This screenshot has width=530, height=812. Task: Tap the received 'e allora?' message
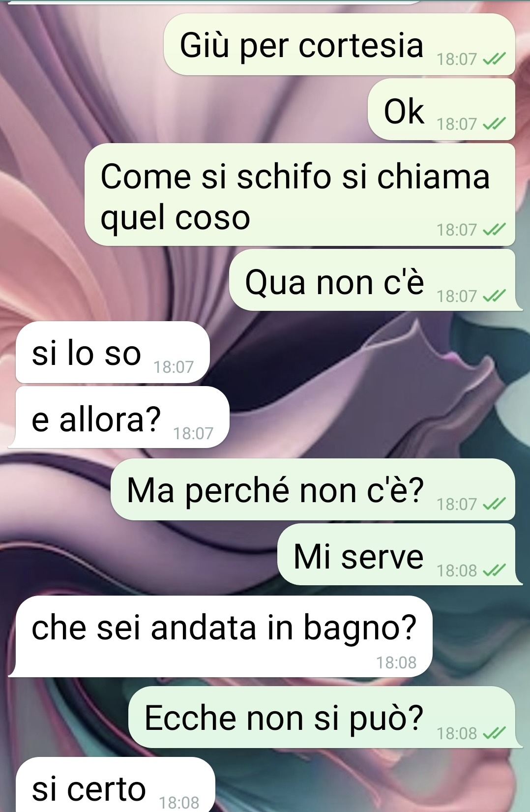119,417
